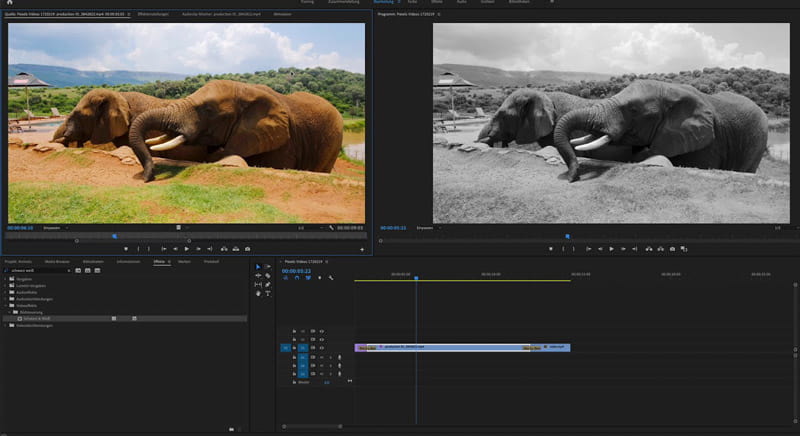
Task: Open the Audioclip-Mischer tab
Action: [x=221, y=14]
